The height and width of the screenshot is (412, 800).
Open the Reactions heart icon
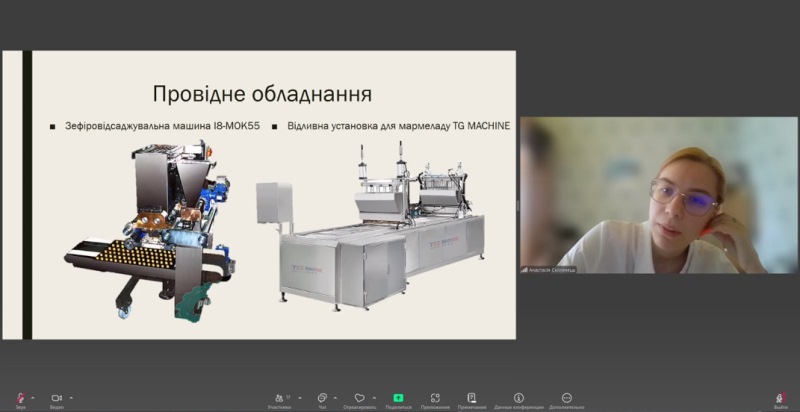pos(359,397)
